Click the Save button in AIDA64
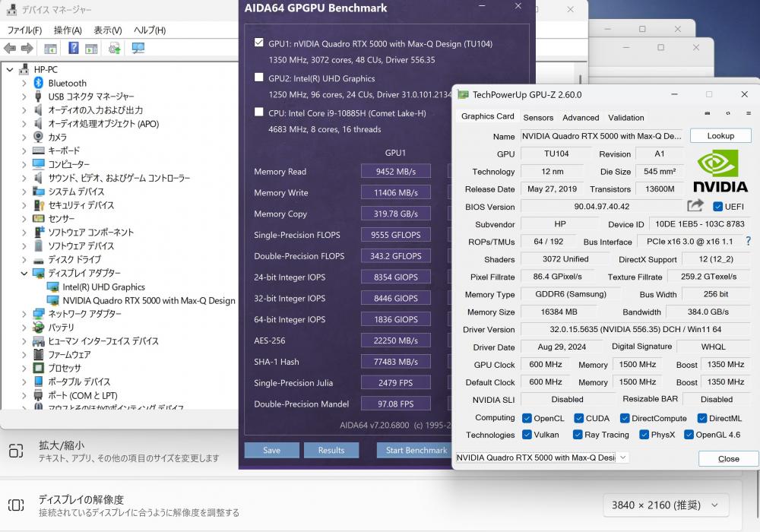760x532 pixels. click(271, 450)
